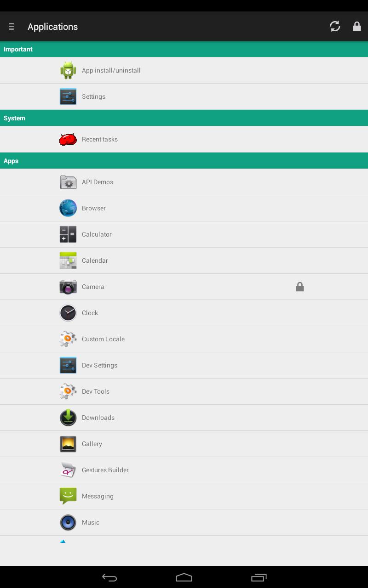
Task: Select the Important section header
Action: (x=184, y=49)
